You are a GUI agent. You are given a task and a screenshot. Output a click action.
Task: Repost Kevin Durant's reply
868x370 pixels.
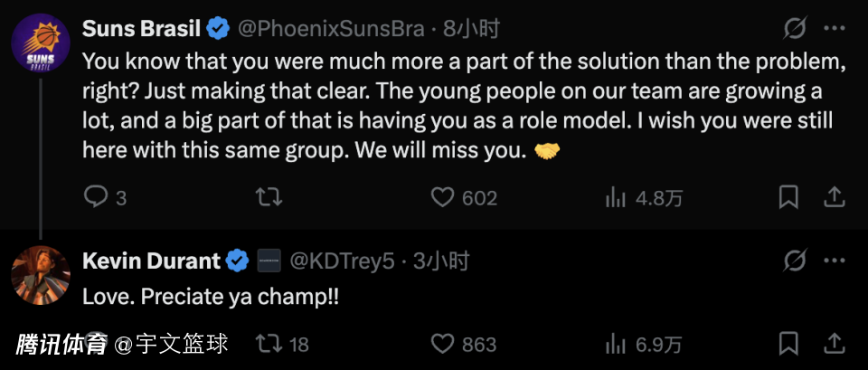[x=268, y=344]
